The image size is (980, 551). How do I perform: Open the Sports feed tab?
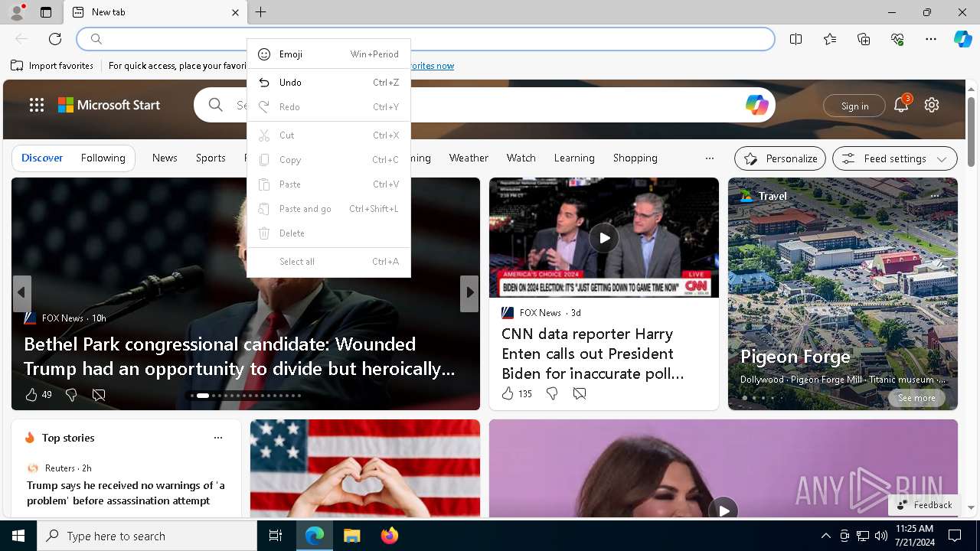(211, 158)
